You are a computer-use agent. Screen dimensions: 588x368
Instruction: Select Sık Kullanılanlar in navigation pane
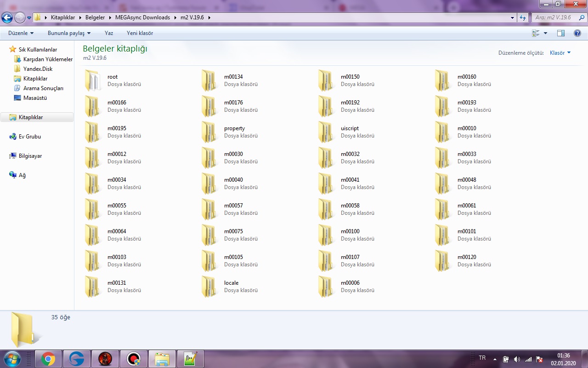pos(38,50)
